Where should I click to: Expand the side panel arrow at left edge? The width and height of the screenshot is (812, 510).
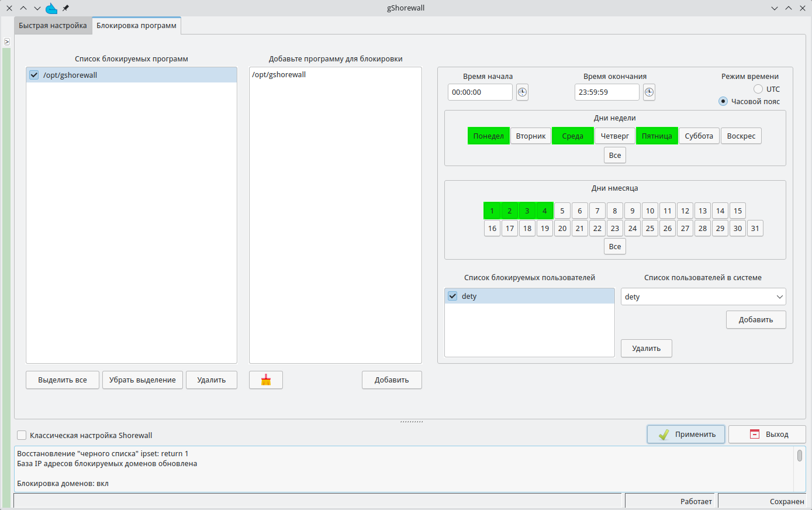[7, 42]
